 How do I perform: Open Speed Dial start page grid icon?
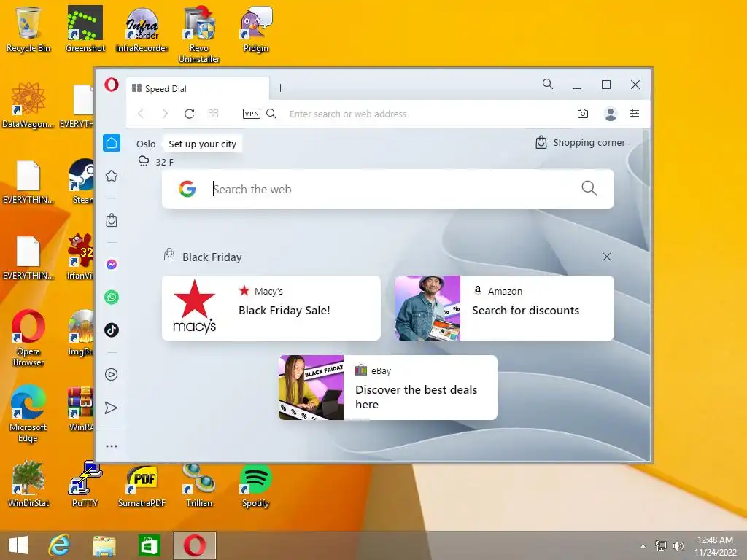point(214,114)
